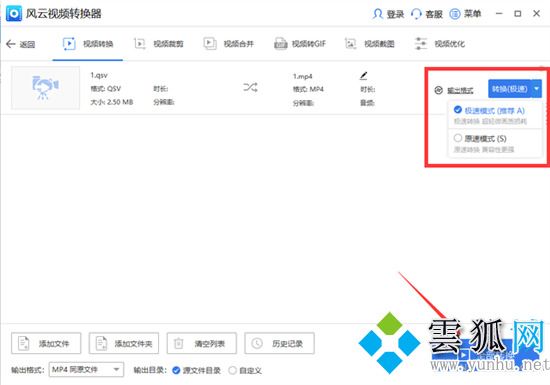
Task: Minimize the converter window
Action: [499, 14]
